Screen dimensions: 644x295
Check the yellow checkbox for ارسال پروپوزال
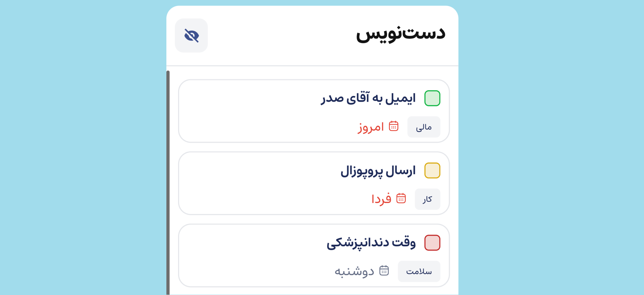pos(432,170)
